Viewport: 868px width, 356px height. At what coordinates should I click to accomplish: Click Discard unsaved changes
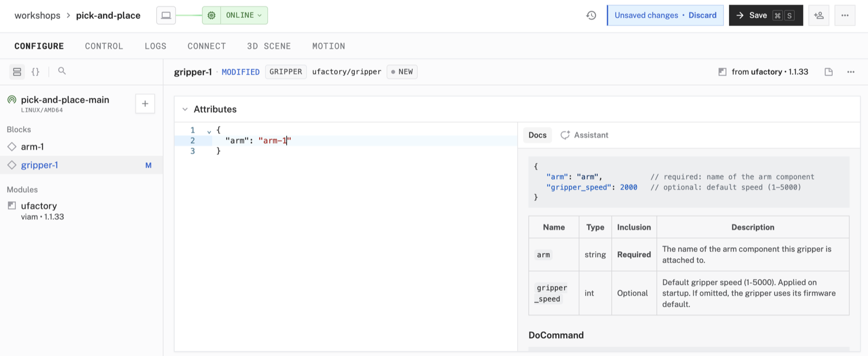703,15
